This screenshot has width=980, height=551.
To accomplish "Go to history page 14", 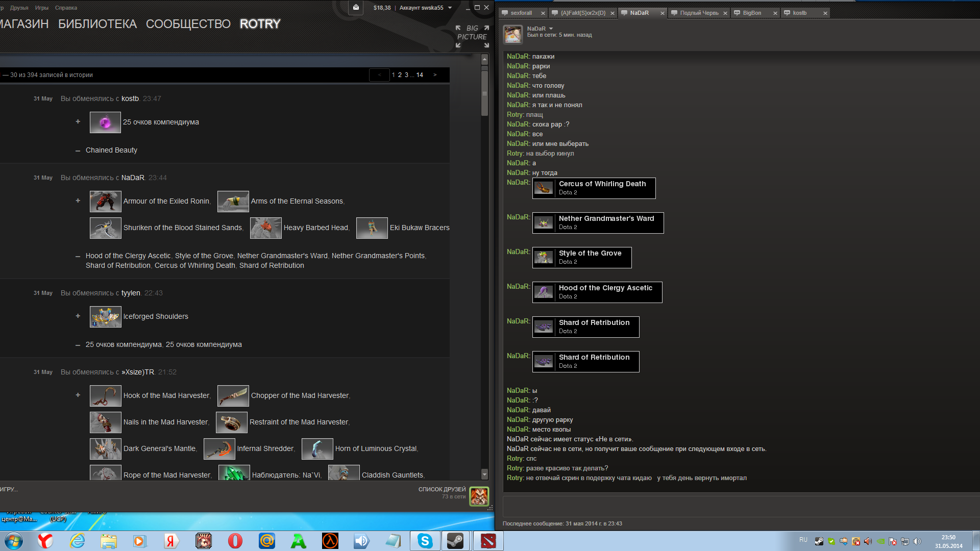I will pos(420,75).
